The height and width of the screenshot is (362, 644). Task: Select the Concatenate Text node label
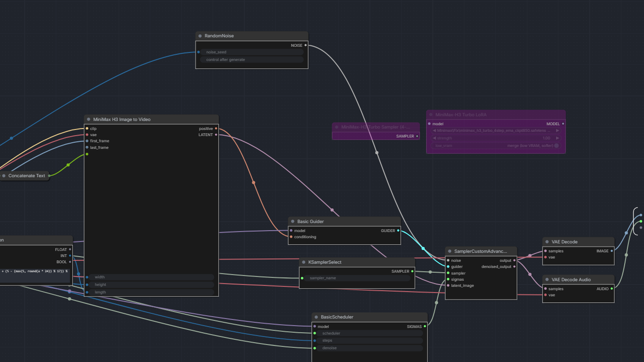tap(27, 176)
